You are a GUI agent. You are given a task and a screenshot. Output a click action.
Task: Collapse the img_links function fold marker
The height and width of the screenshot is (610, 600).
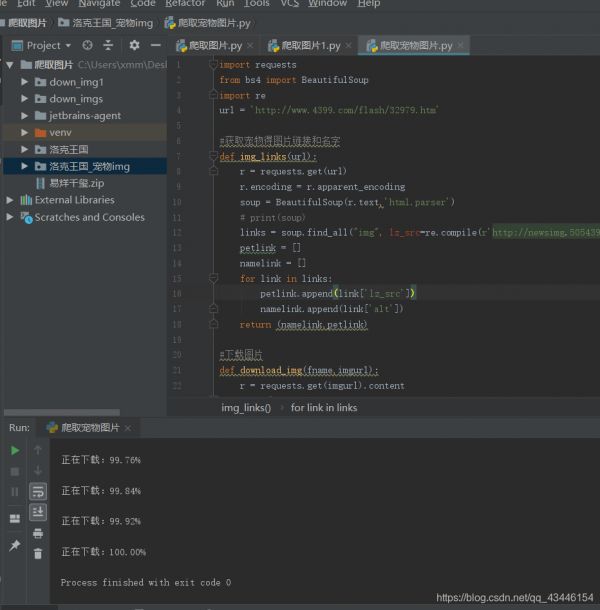(x=213, y=156)
